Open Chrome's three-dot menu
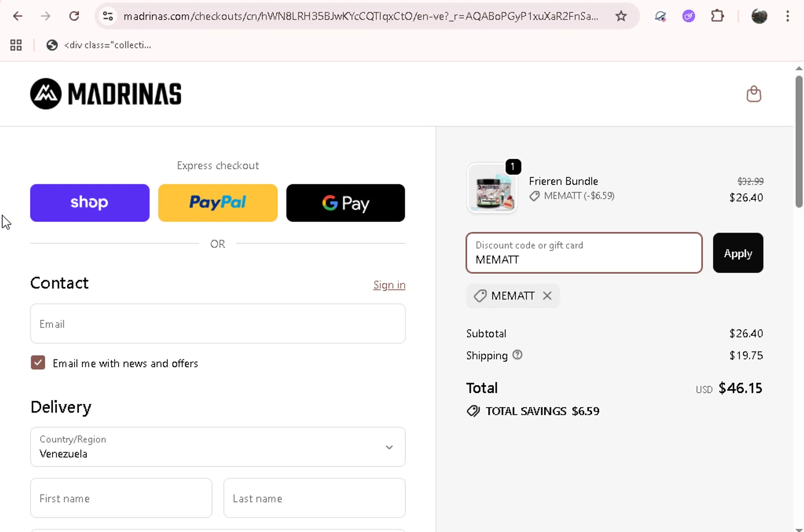The height and width of the screenshot is (532, 804). 787,16
